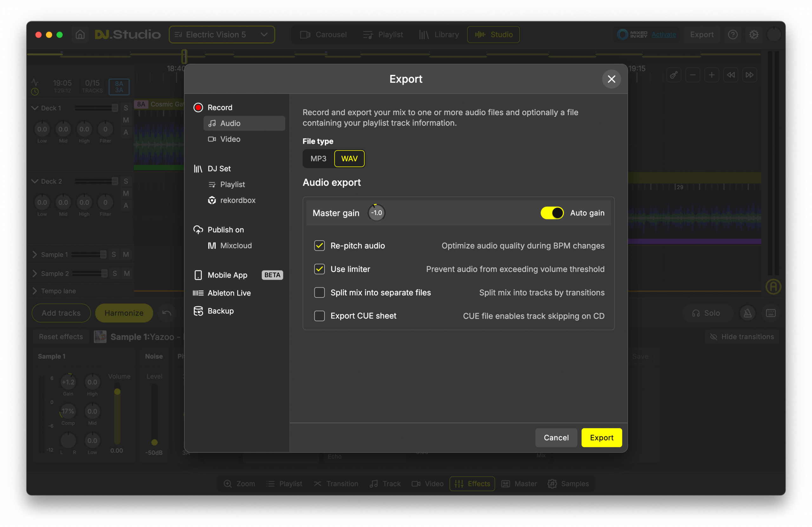Select rekordbox export option
Image resolution: width=812 pixels, height=527 pixels.
(238, 200)
